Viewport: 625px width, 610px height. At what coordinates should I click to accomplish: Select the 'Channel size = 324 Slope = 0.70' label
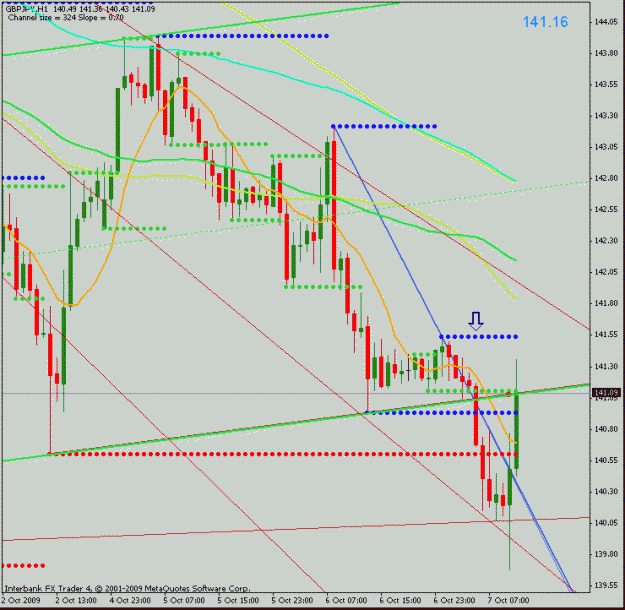click(66, 18)
